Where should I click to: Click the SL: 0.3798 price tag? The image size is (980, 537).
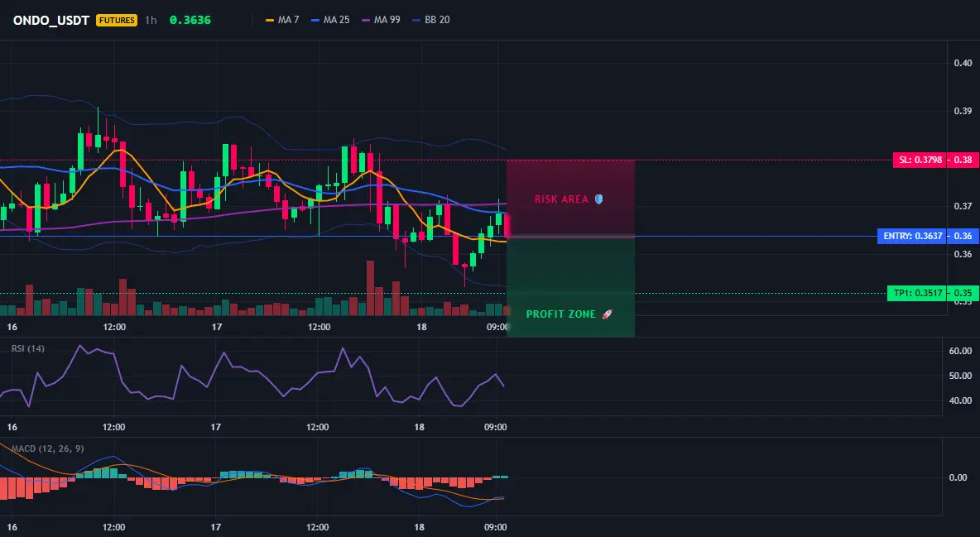pyautogui.click(x=920, y=160)
